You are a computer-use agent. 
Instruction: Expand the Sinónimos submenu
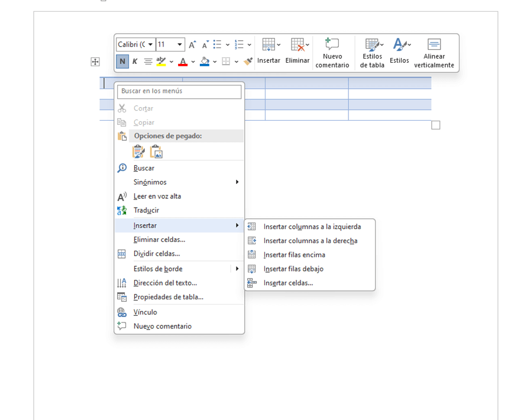(237, 182)
